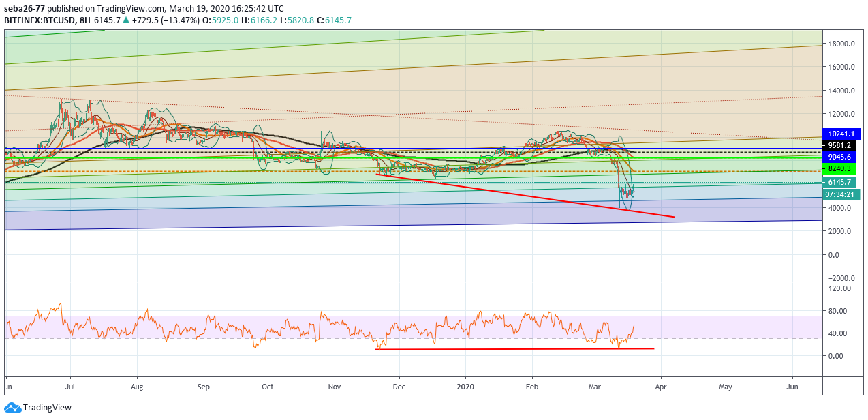Select the green 9045.6 price tag
Viewport: 868px width, 420px height.
pyautogui.click(x=841, y=157)
